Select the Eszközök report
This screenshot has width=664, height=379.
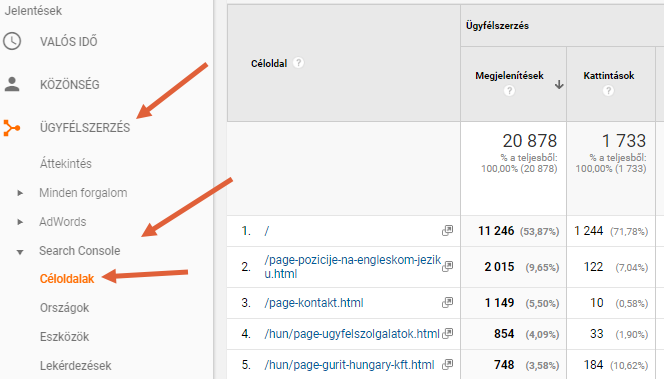click(64, 337)
